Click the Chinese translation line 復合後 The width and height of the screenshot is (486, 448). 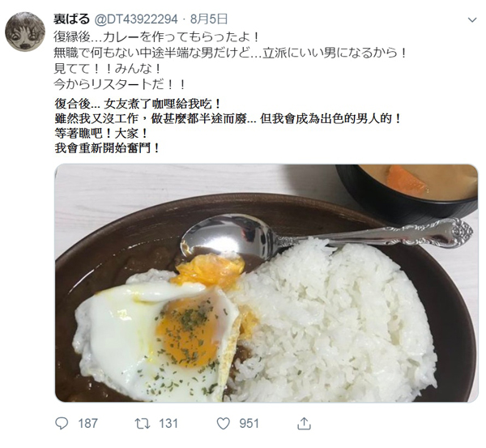[138, 104]
